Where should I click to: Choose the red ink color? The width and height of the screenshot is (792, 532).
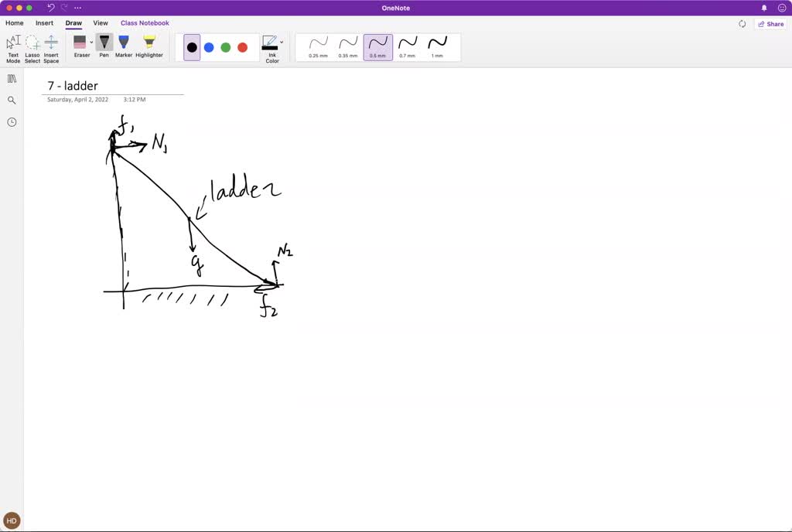click(x=242, y=46)
